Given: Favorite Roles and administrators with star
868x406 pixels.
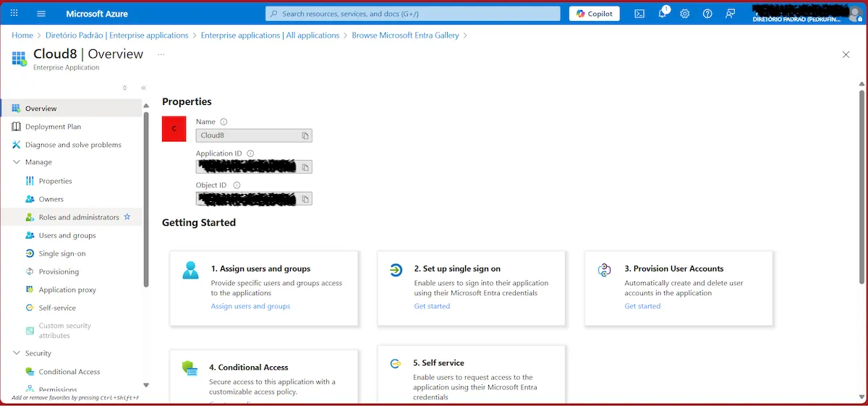Looking at the screenshot, I should pos(127,216).
